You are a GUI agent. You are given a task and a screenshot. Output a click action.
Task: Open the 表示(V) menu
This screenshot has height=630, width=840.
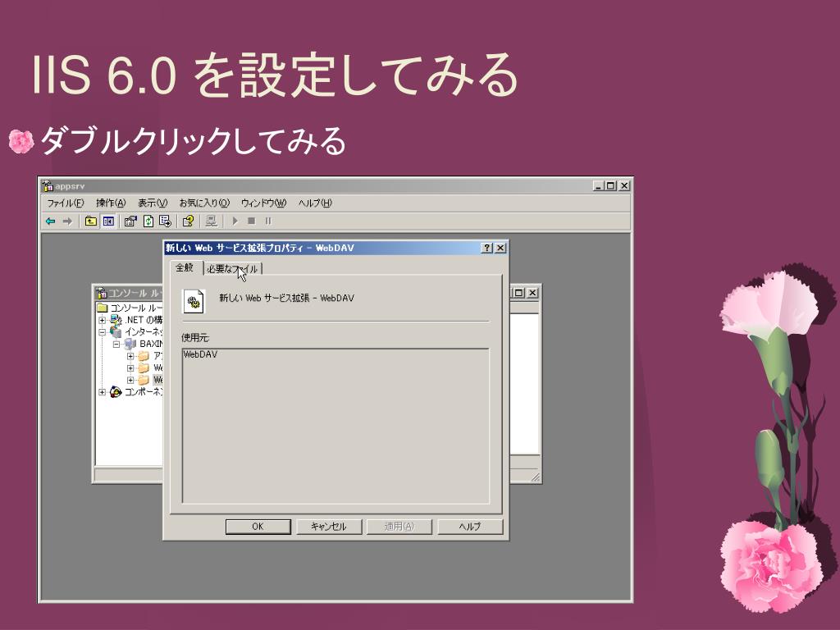tap(153, 203)
